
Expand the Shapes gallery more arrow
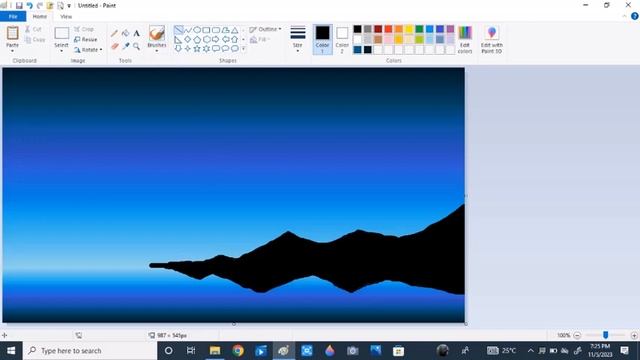[244, 49]
